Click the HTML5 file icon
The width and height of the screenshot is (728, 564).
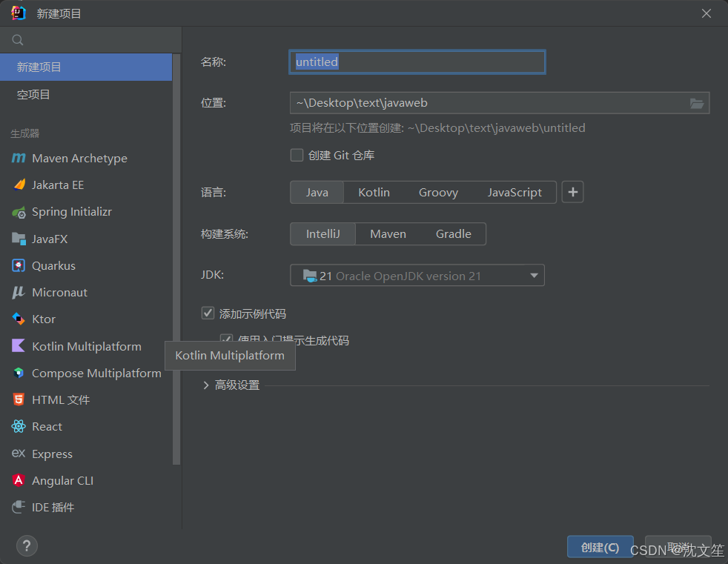tap(18, 399)
